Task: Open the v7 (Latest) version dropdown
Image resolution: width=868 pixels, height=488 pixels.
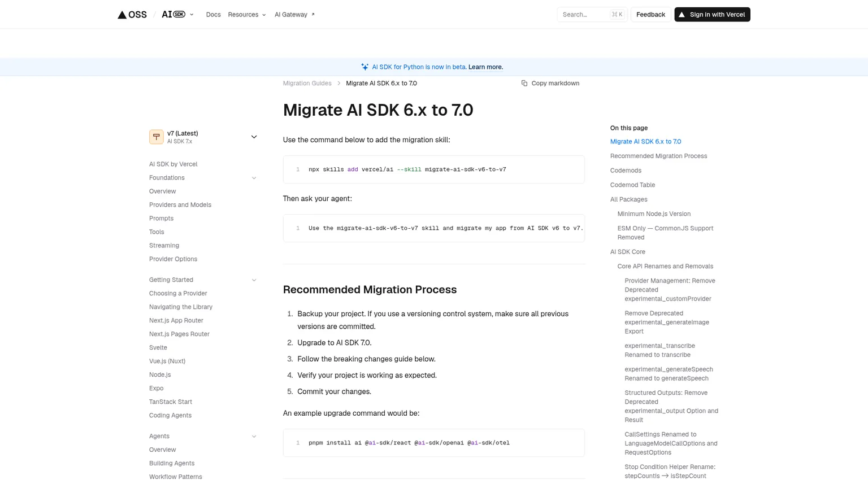Action: 203,137
